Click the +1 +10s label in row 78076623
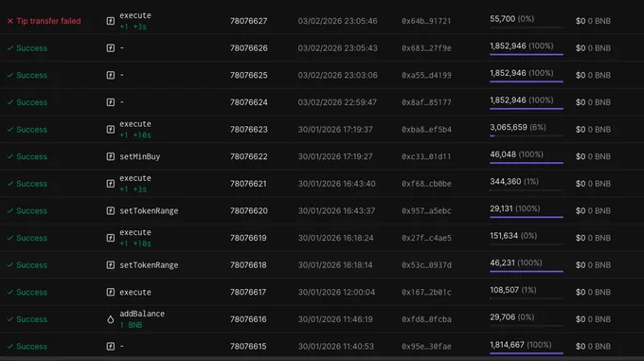Image resolution: width=644 pixels, height=361 pixels. click(135, 135)
